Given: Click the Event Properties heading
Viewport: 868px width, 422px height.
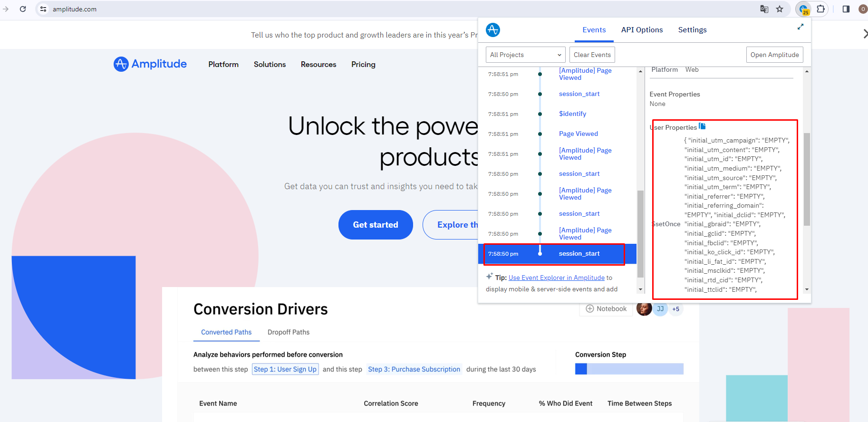Looking at the screenshot, I should [x=675, y=94].
